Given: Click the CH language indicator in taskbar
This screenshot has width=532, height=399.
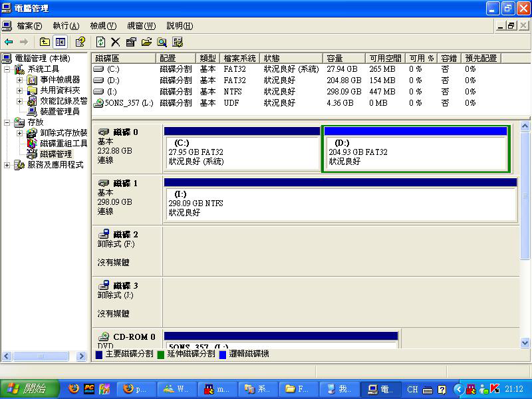Looking at the screenshot, I should point(412,389).
